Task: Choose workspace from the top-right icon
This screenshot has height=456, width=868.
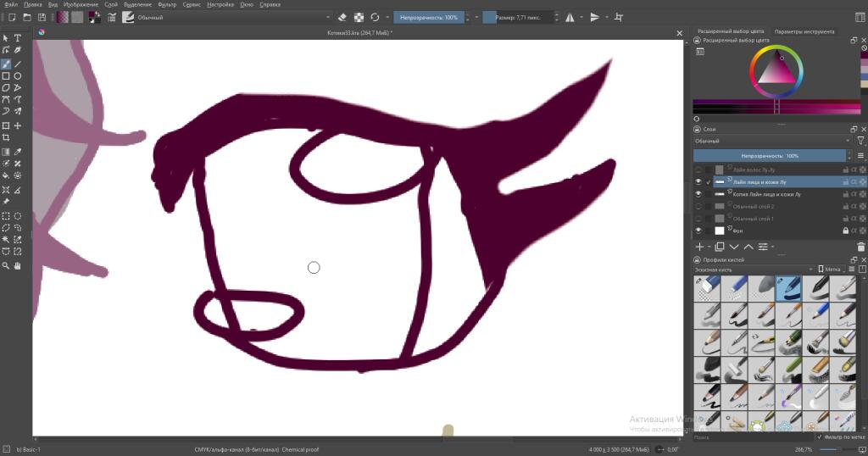Action: coord(860,18)
